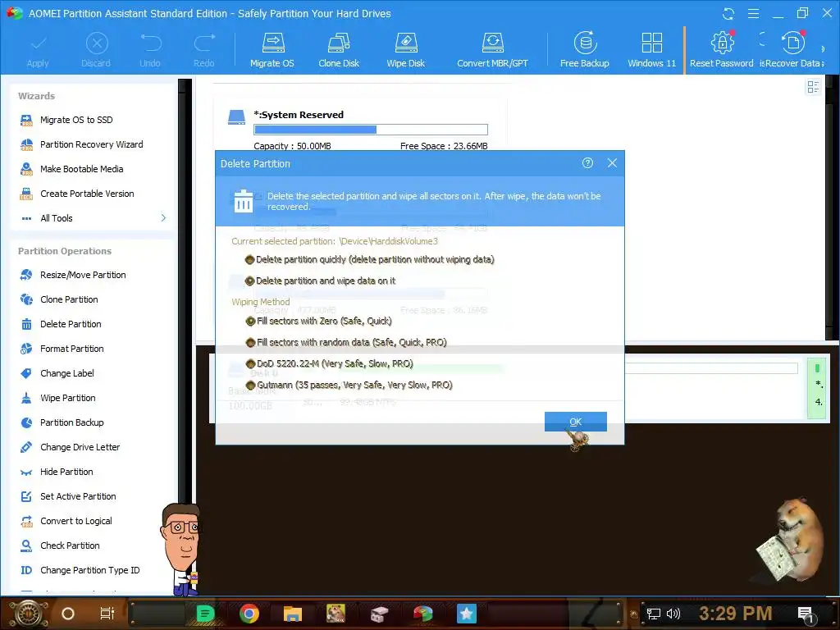Select the System Reserved partition icon
The height and width of the screenshot is (630, 840).
236,116
